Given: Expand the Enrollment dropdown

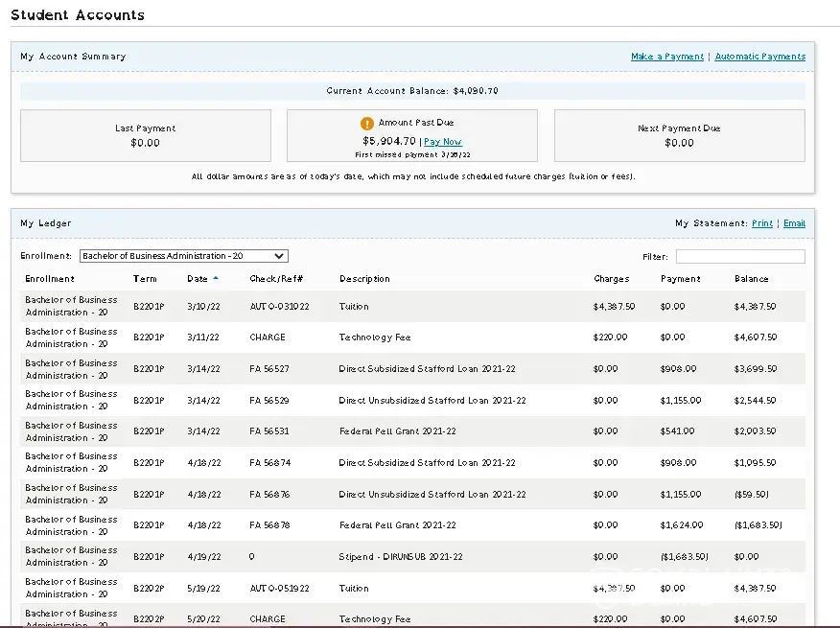Looking at the screenshot, I should pos(184,256).
